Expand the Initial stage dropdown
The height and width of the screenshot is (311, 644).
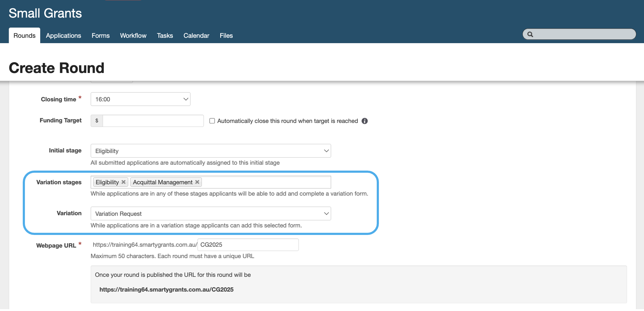(211, 151)
